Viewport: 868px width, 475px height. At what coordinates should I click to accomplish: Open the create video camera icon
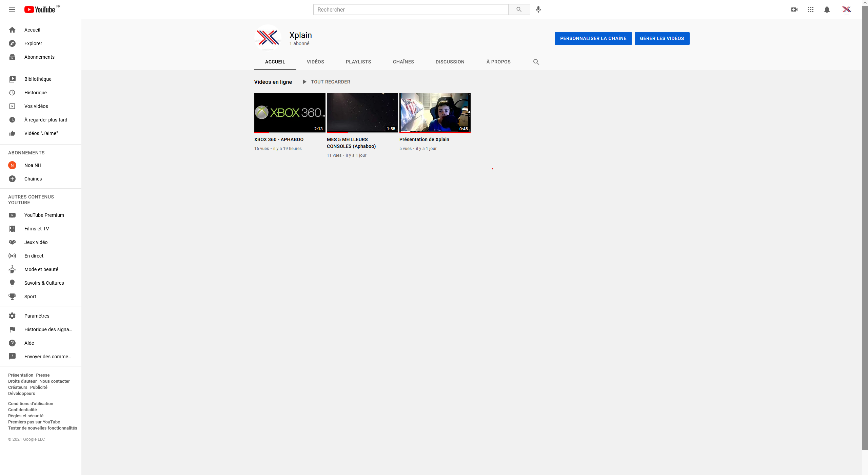[x=794, y=9]
